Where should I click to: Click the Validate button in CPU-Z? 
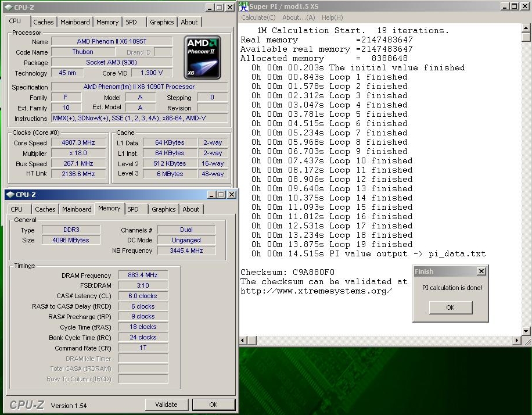pyautogui.click(x=166, y=405)
